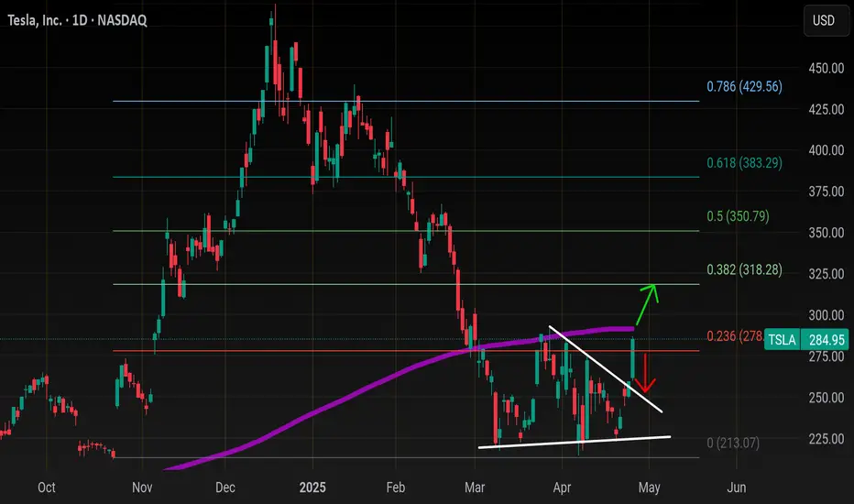This screenshot has height=504, width=854.
Task: Click the 0.618 (383.29) Fibonacci label
Action: click(x=744, y=163)
